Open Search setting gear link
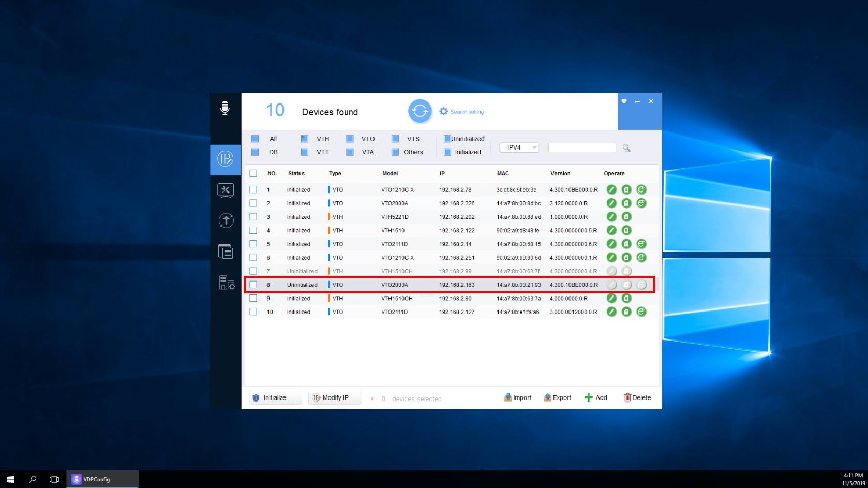The image size is (868, 488). (x=461, y=112)
